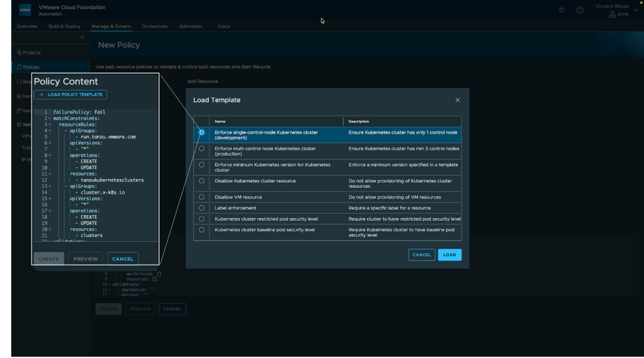Image resolution: width=644 pixels, height=358 pixels.
Task: Collapse the sidebar with double-chevron icon
Action: tap(82, 37)
